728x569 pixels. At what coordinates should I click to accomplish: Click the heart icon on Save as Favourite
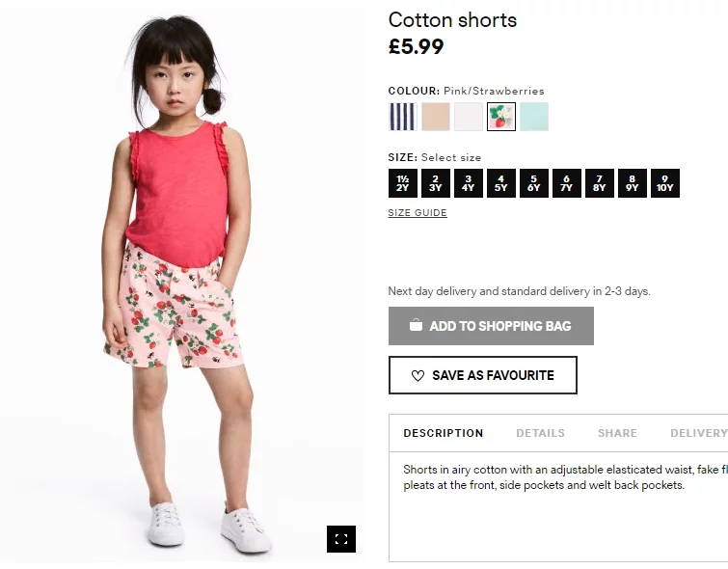pyautogui.click(x=418, y=375)
